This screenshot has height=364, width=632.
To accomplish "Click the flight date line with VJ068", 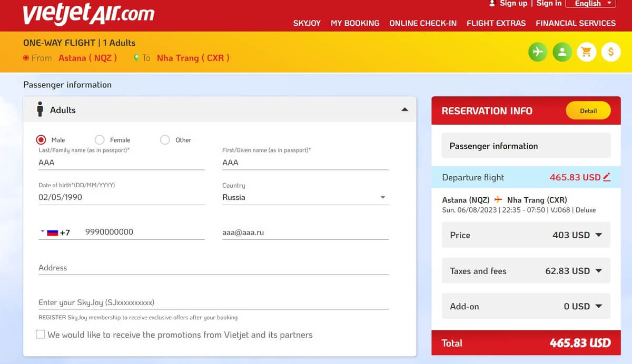I will [x=519, y=210].
